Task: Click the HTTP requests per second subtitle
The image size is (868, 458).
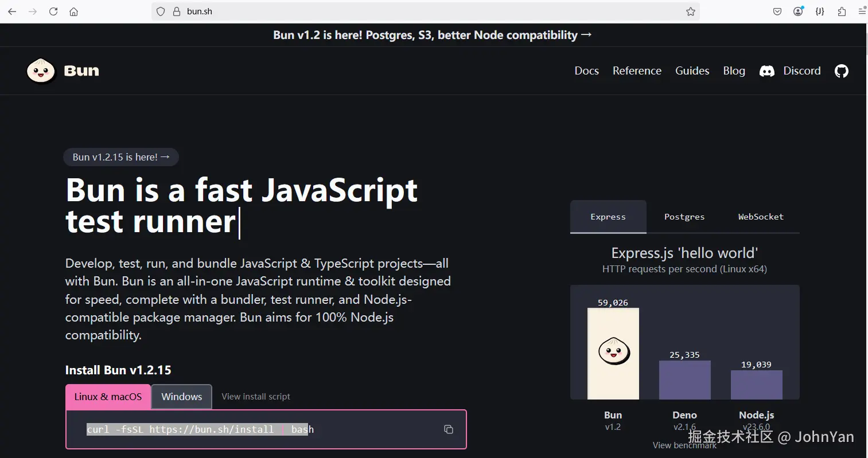Action: tap(684, 269)
